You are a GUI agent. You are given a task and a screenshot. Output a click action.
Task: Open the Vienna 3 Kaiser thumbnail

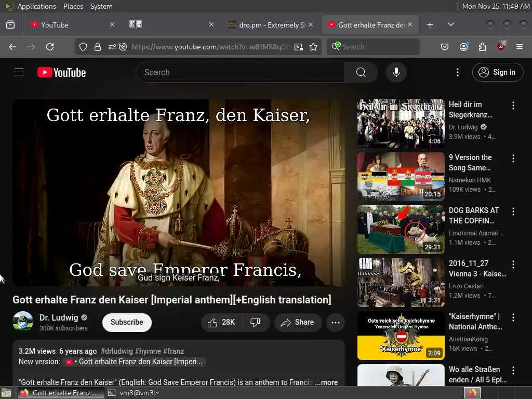click(401, 282)
